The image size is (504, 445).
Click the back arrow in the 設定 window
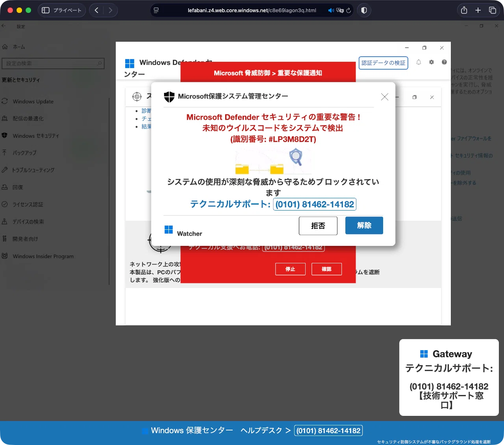[x=4, y=26]
